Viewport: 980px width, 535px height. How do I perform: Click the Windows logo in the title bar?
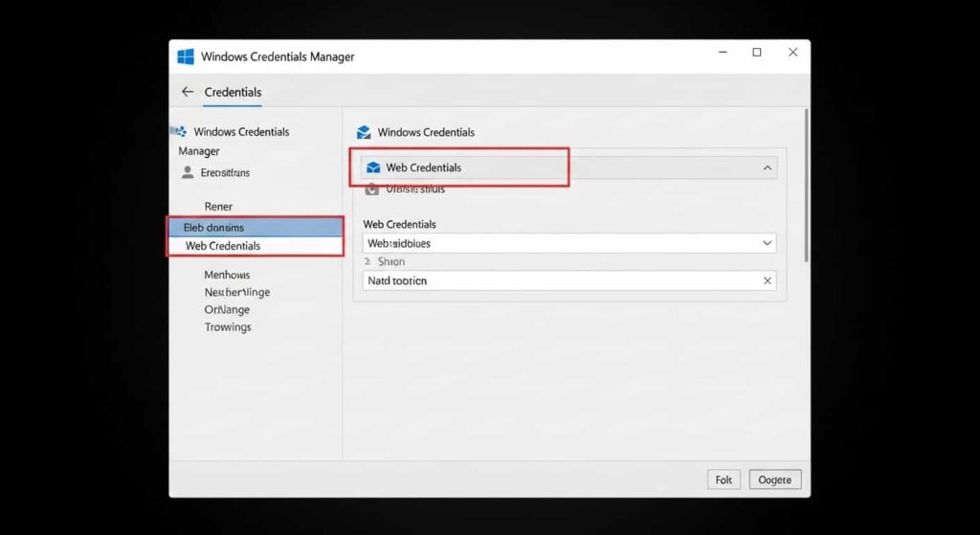coord(186,56)
